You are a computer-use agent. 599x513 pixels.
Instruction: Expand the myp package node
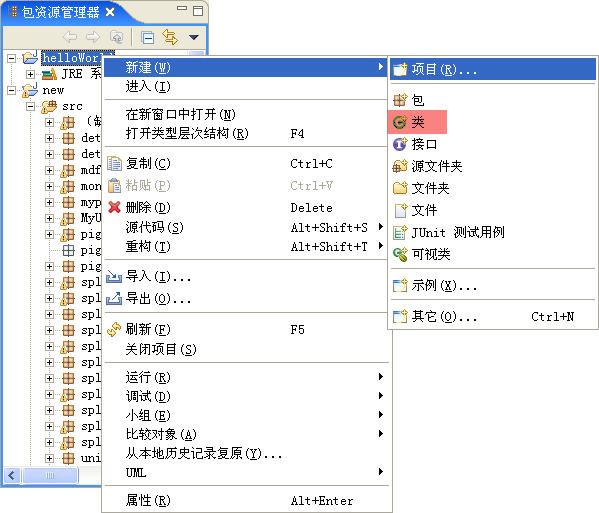coord(49,202)
